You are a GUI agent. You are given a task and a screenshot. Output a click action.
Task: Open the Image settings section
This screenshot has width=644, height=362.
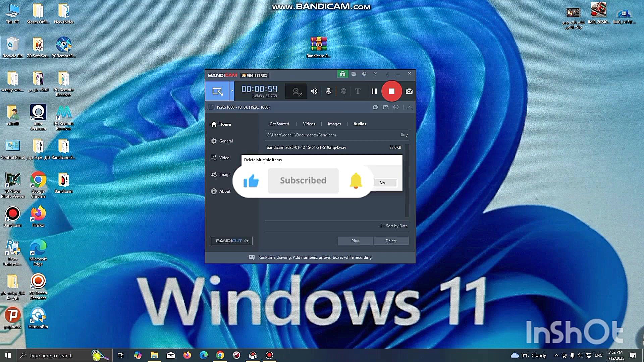[221, 175]
